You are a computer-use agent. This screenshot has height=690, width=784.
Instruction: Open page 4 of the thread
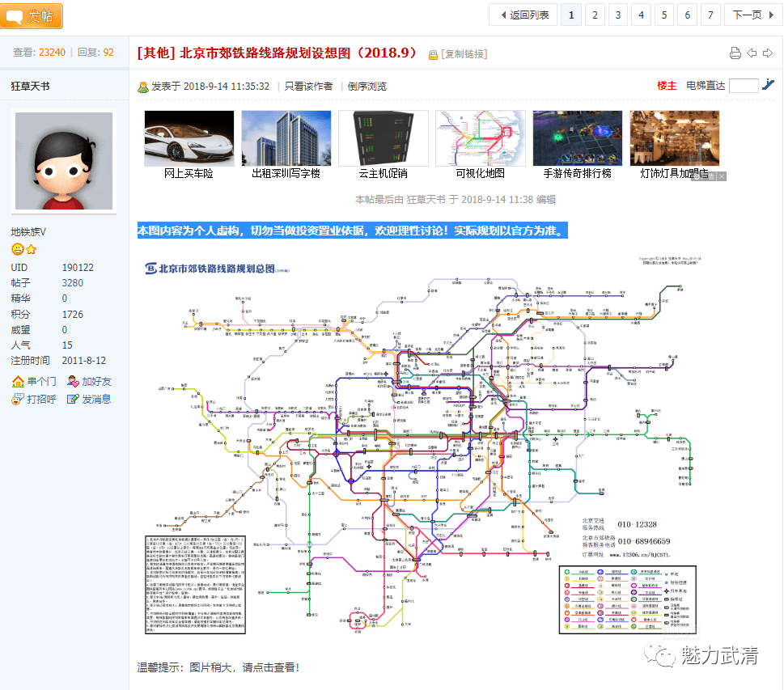641,15
